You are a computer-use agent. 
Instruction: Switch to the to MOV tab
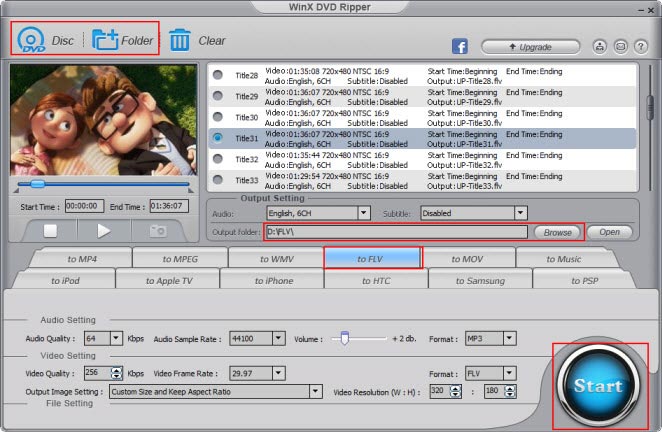[467, 259]
